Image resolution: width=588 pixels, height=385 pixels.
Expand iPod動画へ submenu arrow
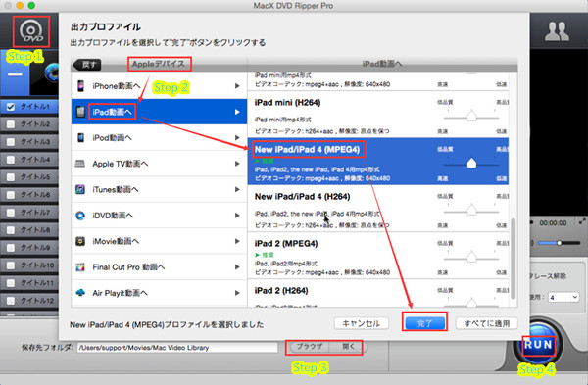tap(237, 137)
